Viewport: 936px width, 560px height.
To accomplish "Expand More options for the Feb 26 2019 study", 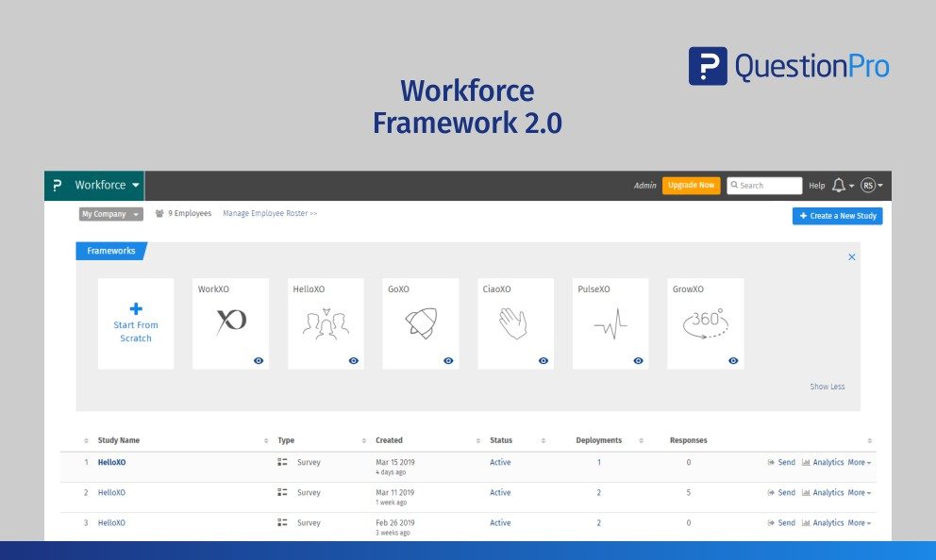I will click(x=859, y=523).
